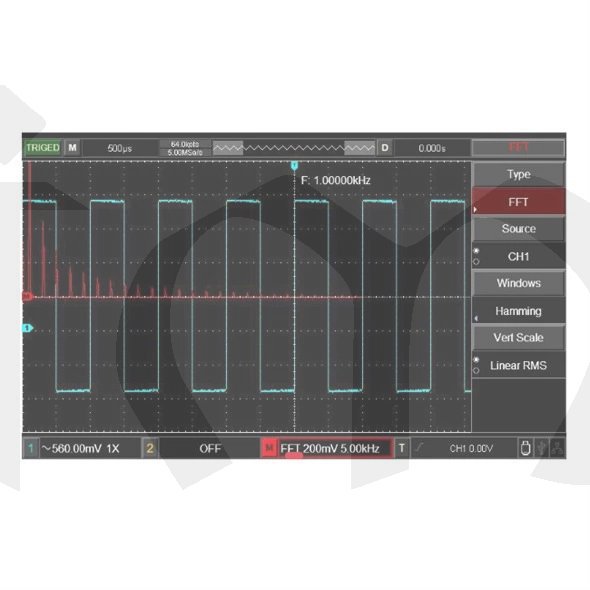This screenshot has width=590, height=590.
Task: Click the TRIGED trigger status indicator
Action: tap(43, 148)
